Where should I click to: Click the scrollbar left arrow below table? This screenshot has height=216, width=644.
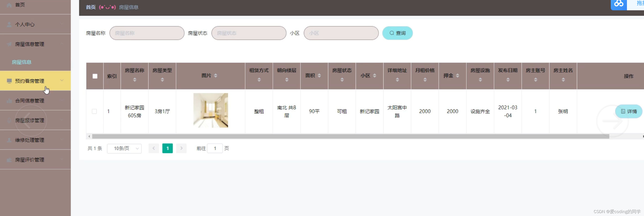[x=89, y=136]
